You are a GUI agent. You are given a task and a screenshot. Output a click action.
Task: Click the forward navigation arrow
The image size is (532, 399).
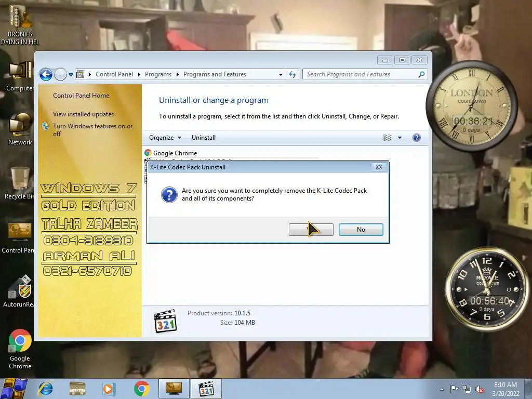60,74
